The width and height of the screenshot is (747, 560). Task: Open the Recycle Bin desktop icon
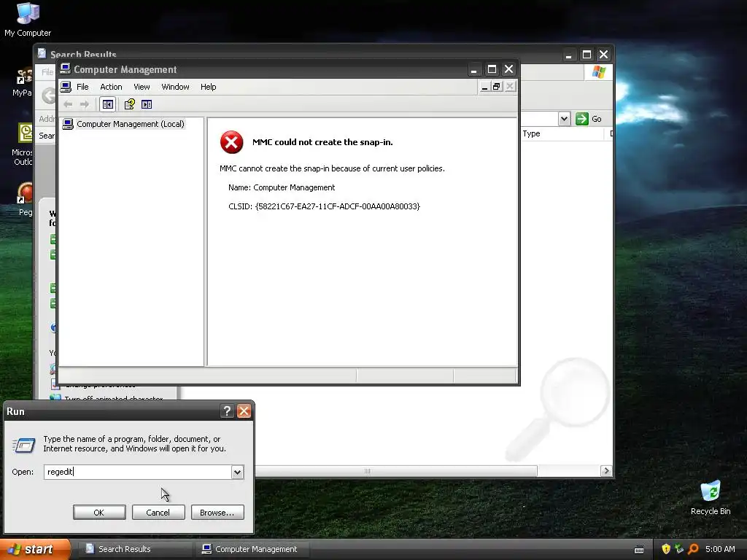pos(711,497)
